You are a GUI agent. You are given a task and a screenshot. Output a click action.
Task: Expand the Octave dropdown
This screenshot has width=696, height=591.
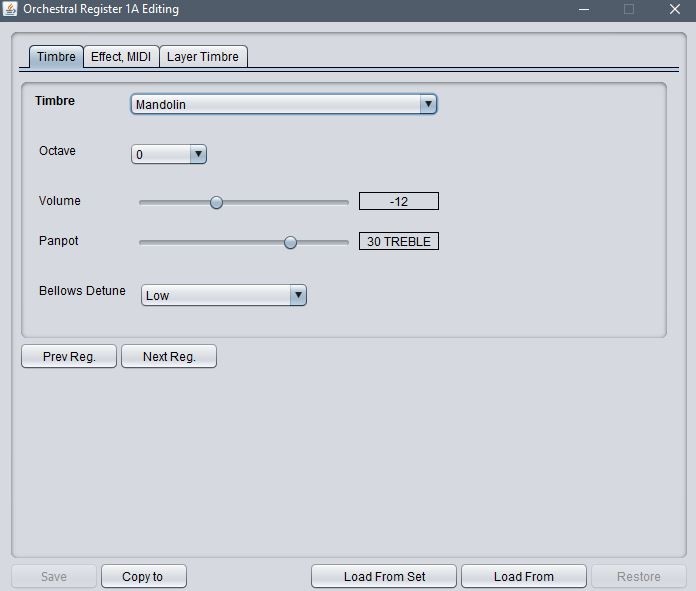pos(169,155)
